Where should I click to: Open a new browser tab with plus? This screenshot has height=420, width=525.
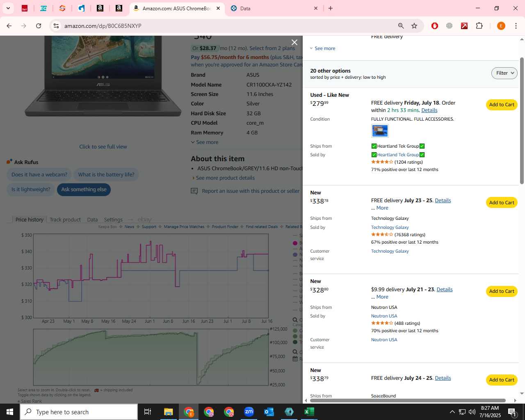pos(331,8)
